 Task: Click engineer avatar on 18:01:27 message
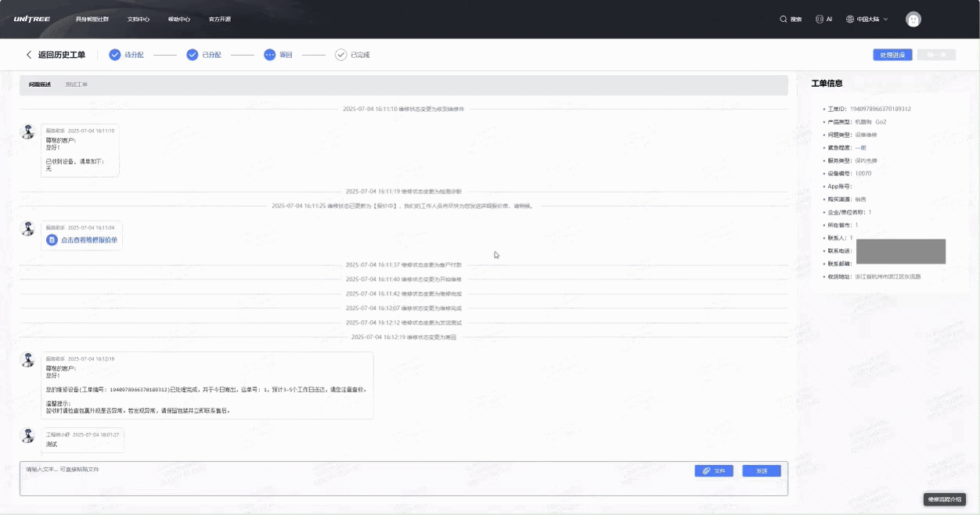coord(28,435)
